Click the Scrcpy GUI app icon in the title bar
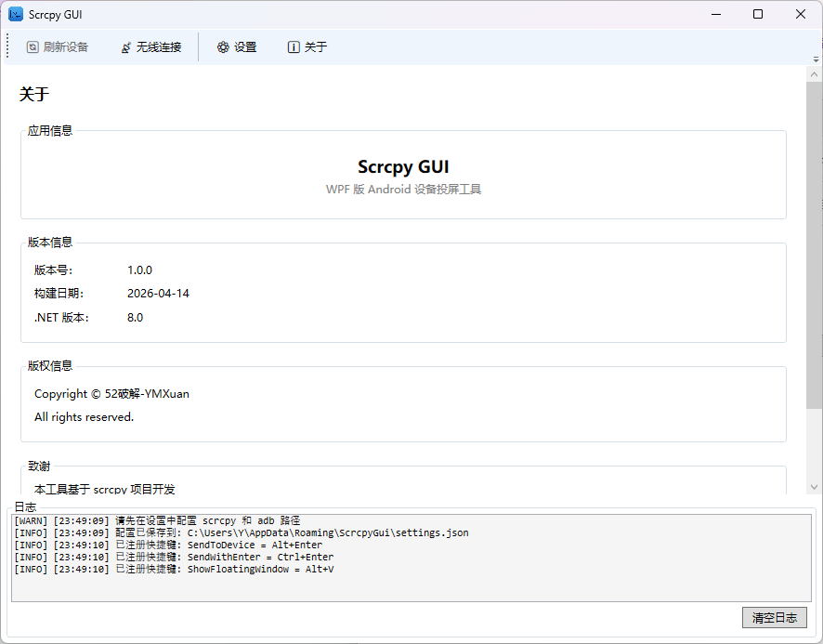 16,14
